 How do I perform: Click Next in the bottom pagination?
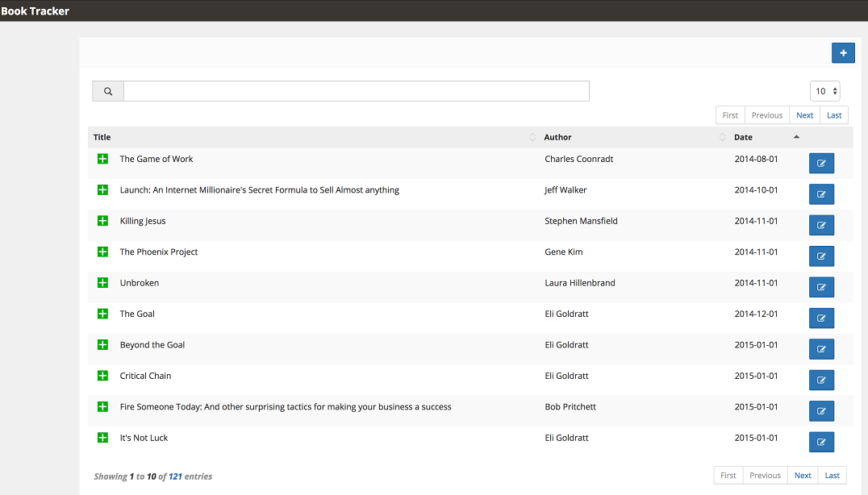(x=803, y=475)
